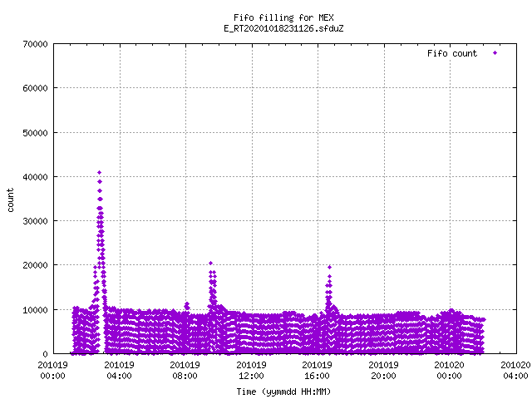The height and width of the screenshot is (399, 532).
Task: Click the y-axis tick label 50000
Action: click(35, 133)
